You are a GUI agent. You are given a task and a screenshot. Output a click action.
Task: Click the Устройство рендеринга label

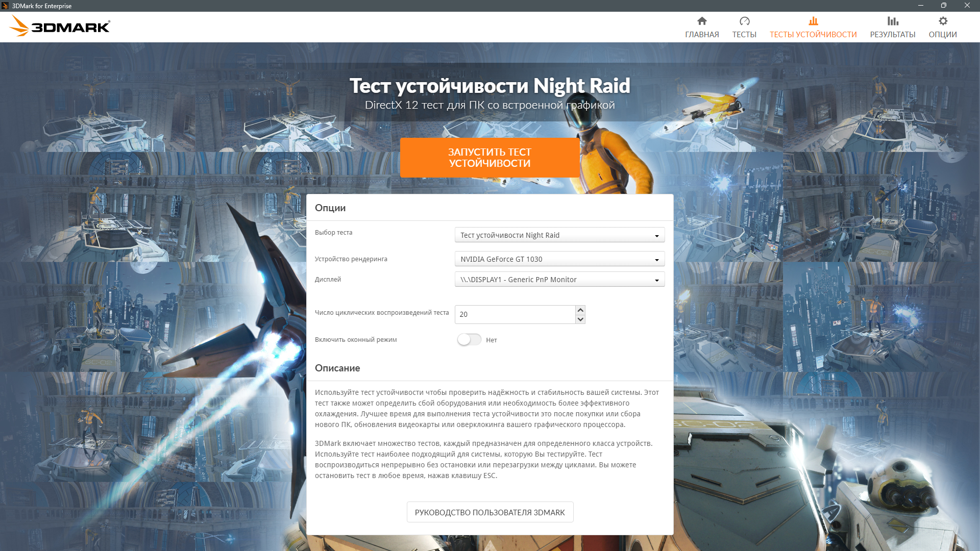pos(351,259)
